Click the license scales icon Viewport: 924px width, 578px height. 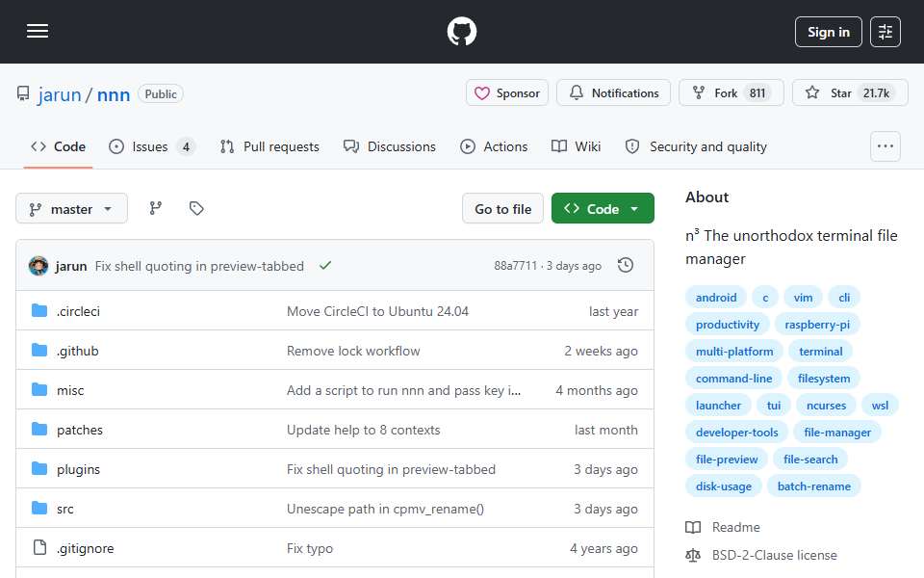point(693,556)
